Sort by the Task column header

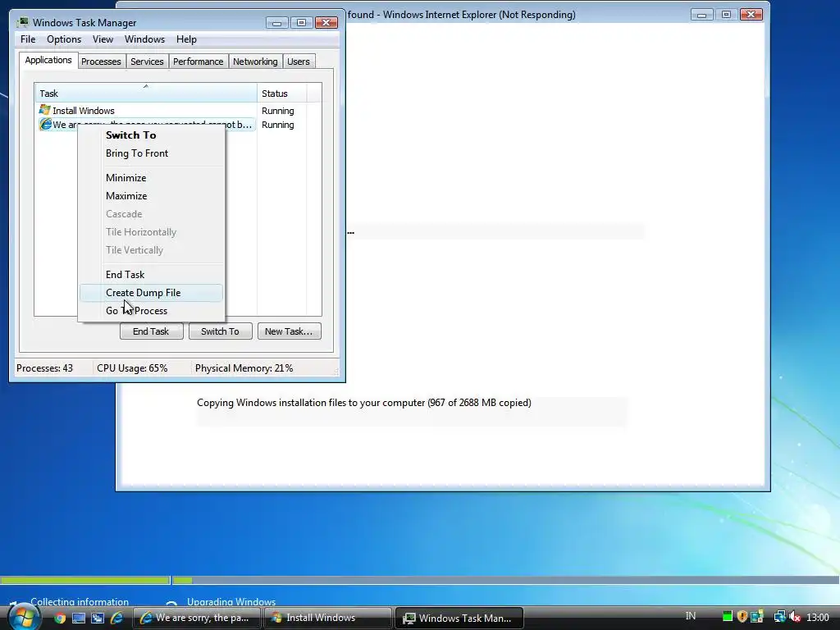(x=146, y=94)
